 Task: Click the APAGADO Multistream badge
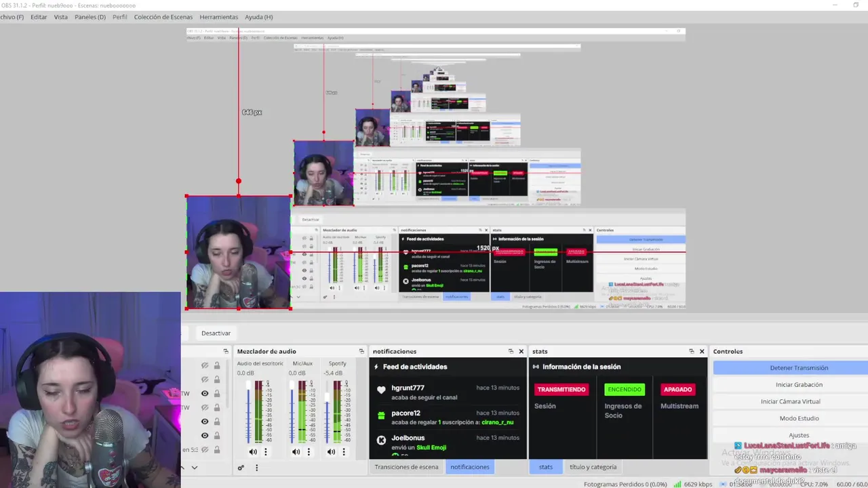[677, 390]
